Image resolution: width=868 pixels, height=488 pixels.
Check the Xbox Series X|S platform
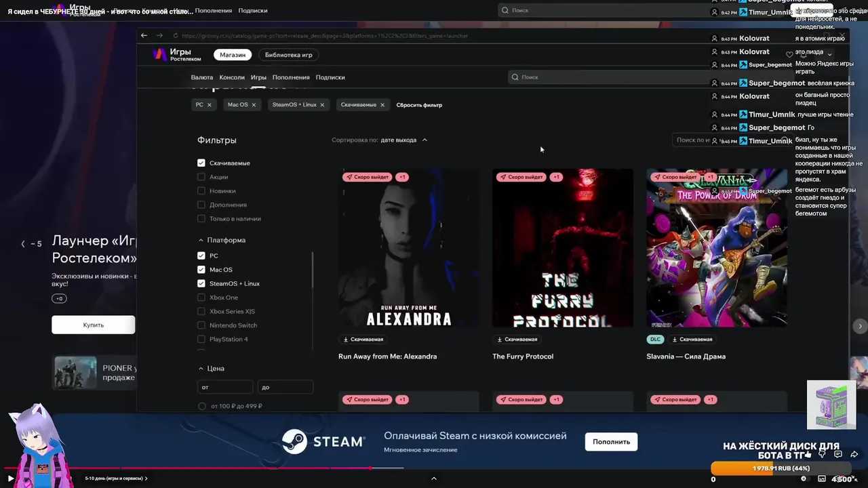201,311
